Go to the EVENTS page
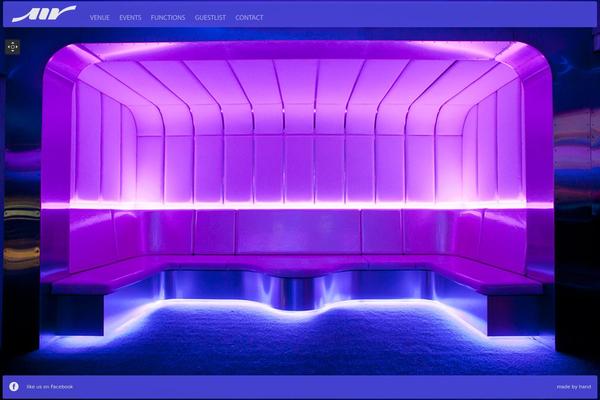Image resolution: width=600 pixels, height=400 pixels. point(130,18)
